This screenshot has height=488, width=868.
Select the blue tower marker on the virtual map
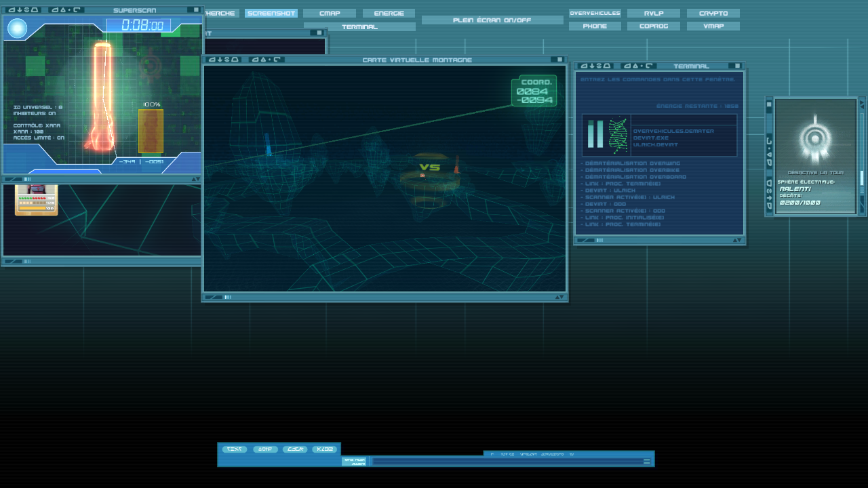point(268,144)
